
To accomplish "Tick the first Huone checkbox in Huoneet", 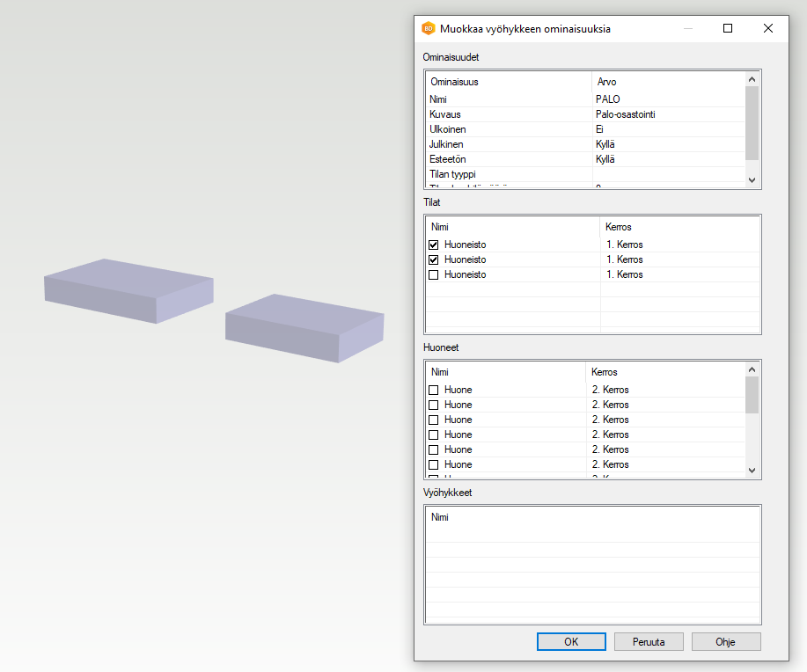I will 434,390.
